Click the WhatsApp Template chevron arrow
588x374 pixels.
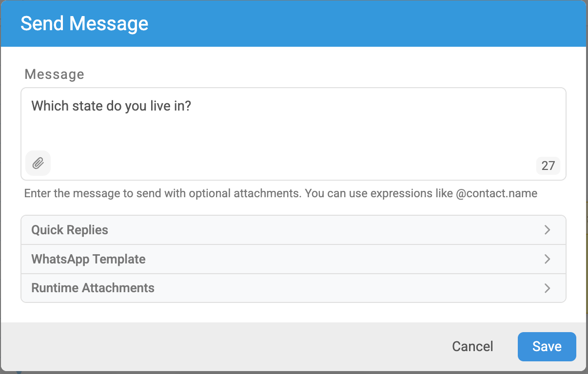click(x=547, y=259)
